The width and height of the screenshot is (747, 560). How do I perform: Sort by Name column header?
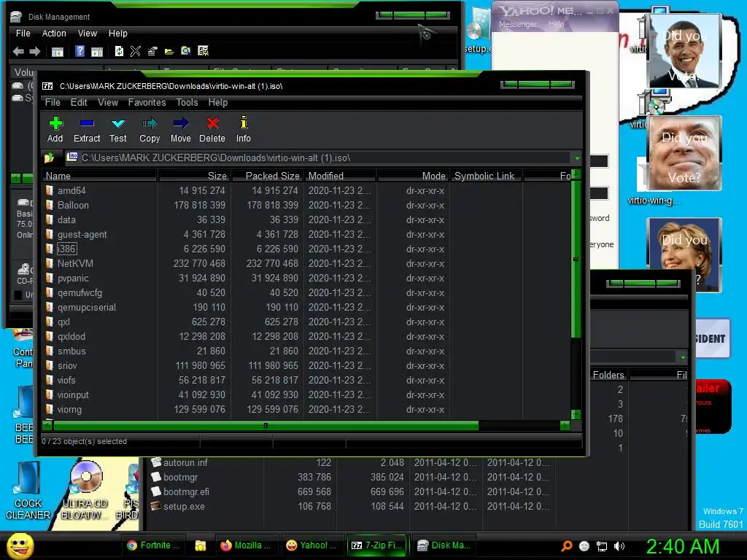tap(99, 176)
